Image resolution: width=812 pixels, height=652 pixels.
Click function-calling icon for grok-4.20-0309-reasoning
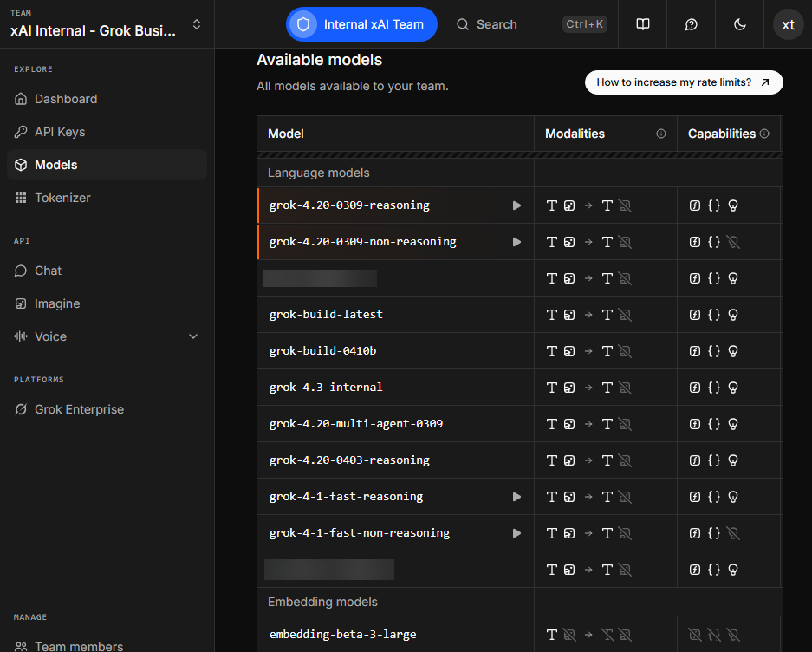coord(695,205)
